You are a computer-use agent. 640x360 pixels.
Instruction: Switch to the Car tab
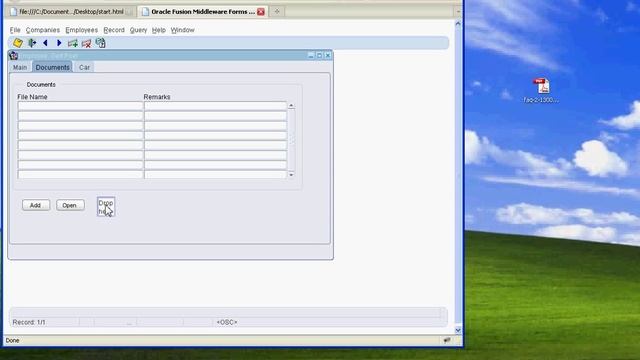pos(84,67)
